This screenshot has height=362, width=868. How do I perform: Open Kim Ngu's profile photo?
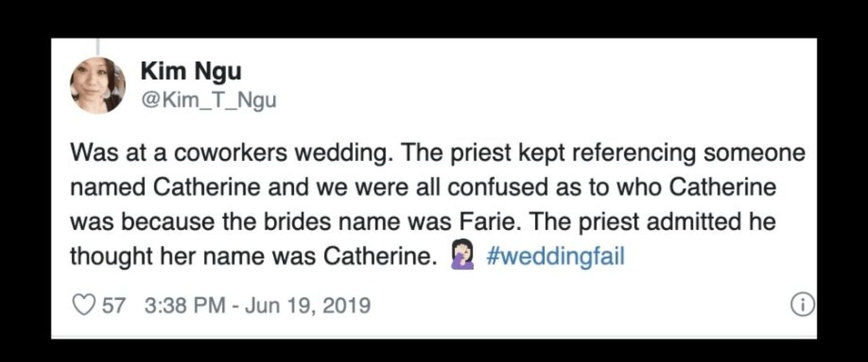98,85
